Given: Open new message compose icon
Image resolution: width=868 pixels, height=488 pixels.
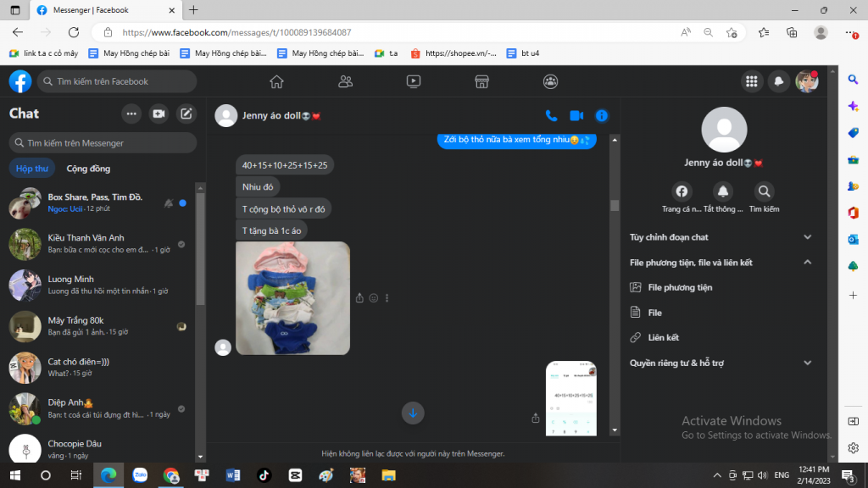Looking at the screenshot, I should [x=186, y=114].
